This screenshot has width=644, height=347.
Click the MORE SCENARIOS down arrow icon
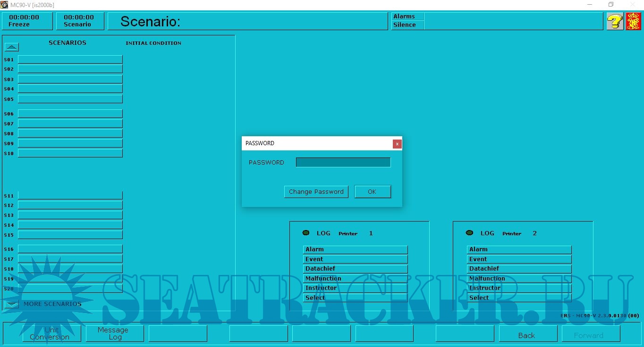(12, 304)
